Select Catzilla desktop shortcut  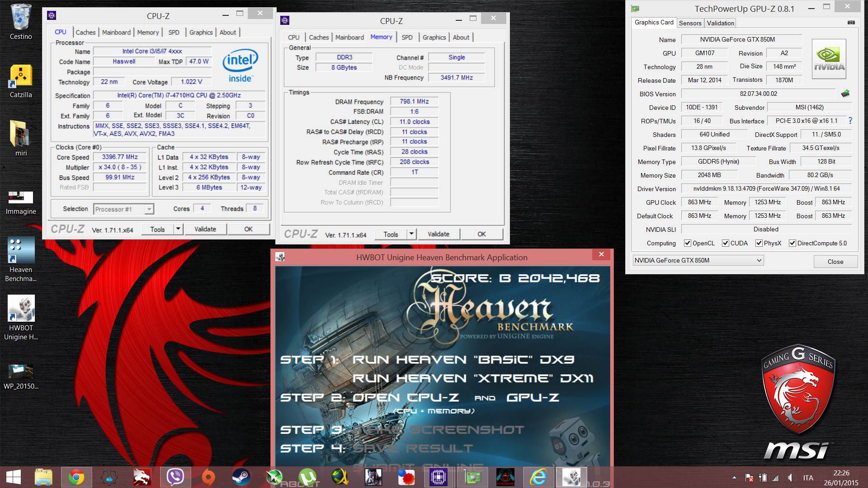[x=21, y=81]
